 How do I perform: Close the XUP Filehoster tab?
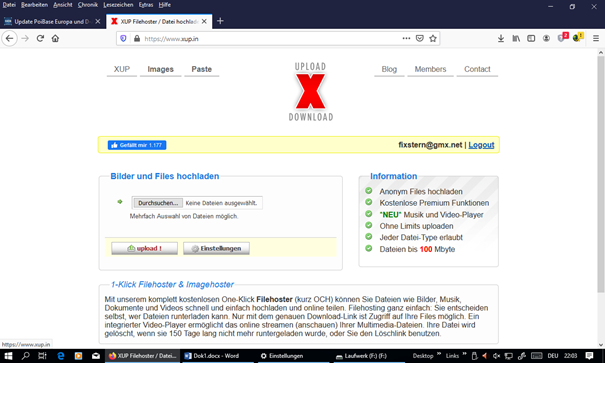click(x=204, y=22)
